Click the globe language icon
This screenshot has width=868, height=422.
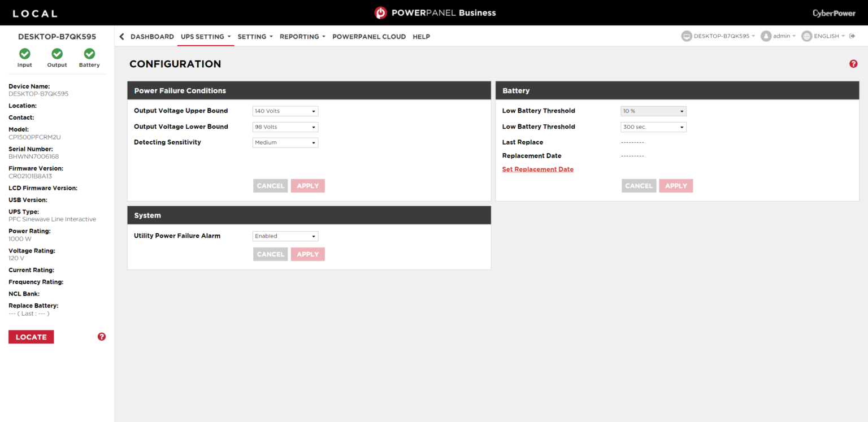806,36
